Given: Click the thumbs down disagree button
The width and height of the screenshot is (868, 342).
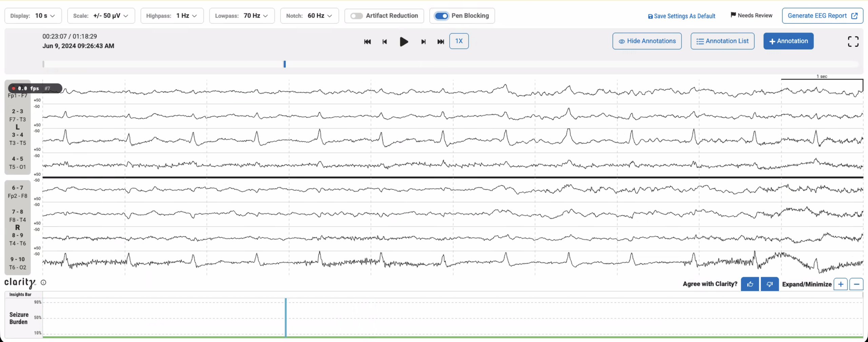Looking at the screenshot, I should click(x=769, y=284).
